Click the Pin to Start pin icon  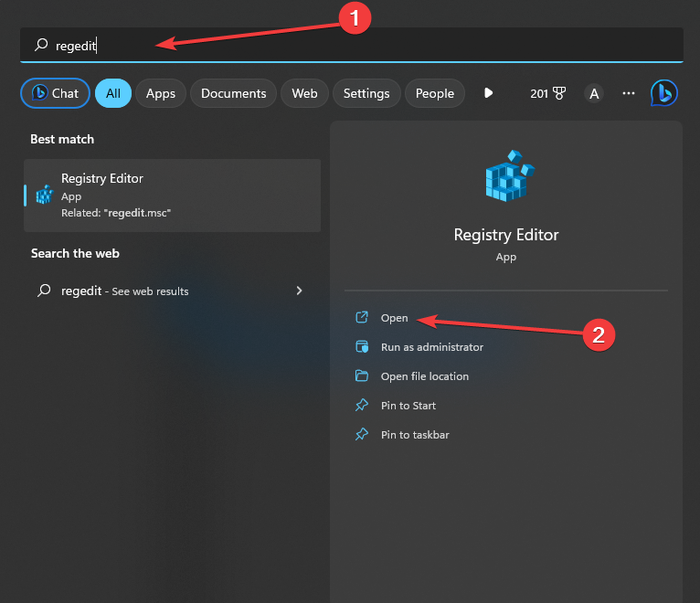pos(362,405)
